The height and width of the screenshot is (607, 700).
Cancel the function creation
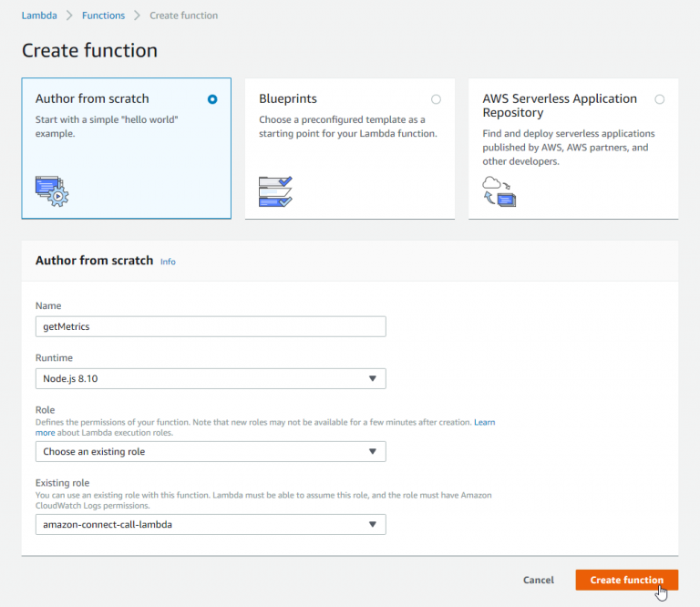click(538, 580)
